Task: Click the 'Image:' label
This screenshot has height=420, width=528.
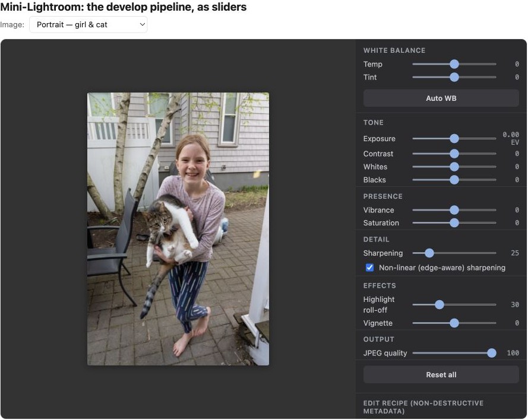Action: pyautogui.click(x=12, y=24)
